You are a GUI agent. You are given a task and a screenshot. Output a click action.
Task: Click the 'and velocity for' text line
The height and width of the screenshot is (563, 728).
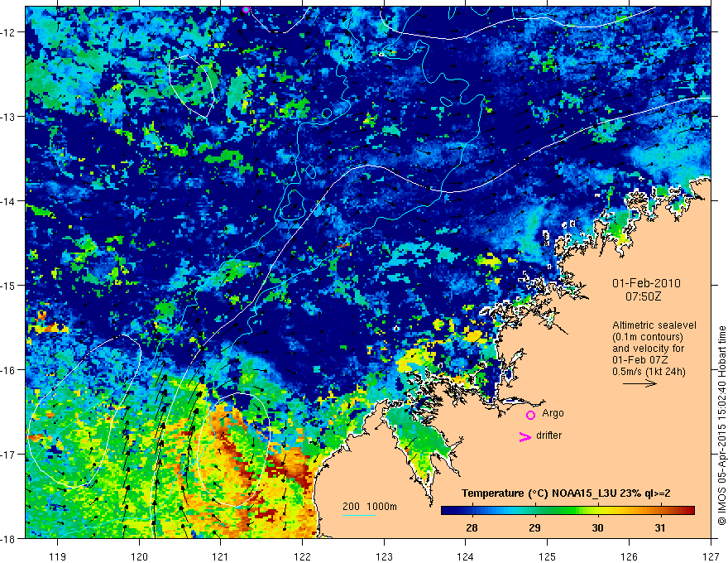click(x=648, y=349)
